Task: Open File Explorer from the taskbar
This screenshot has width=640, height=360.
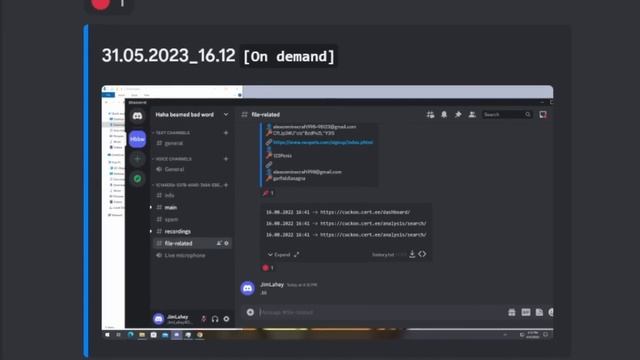Action: (142, 335)
